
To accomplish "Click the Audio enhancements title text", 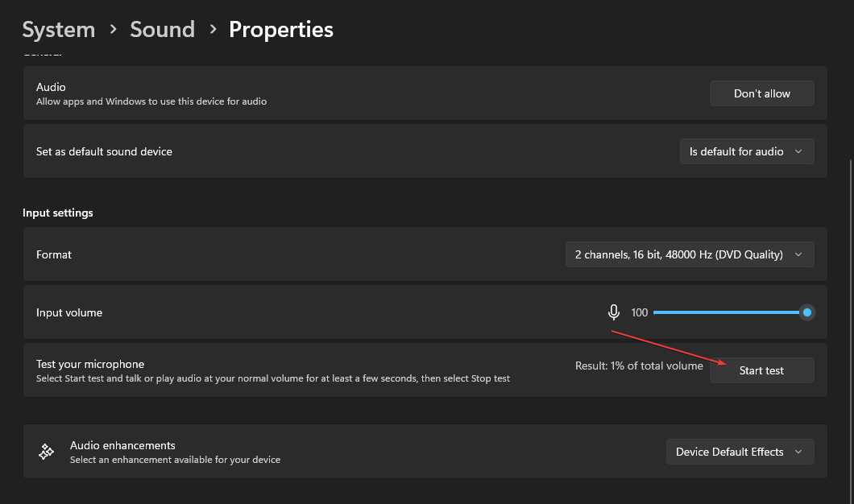I will (x=122, y=445).
